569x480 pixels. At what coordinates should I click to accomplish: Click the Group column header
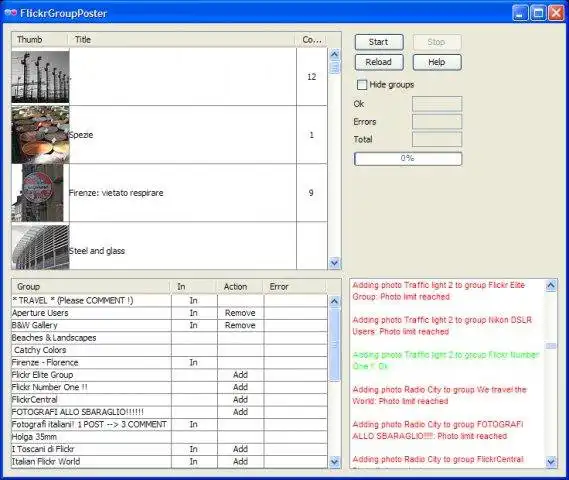pos(91,287)
